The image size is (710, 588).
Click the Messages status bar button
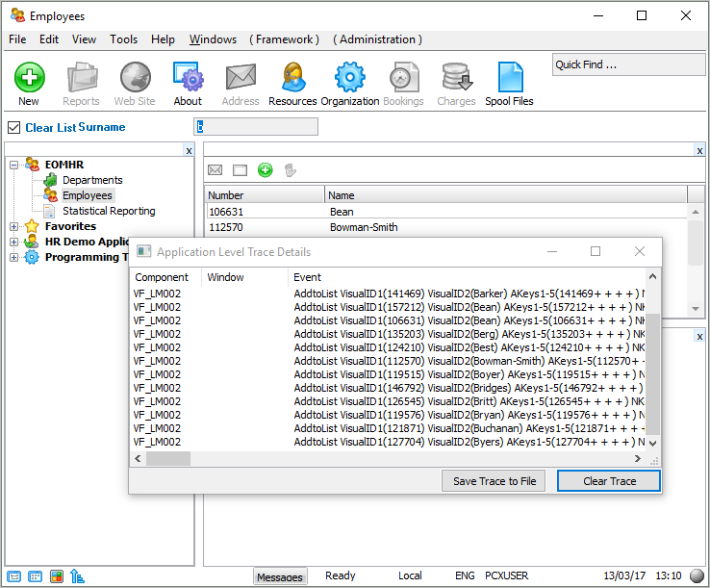pyautogui.click(x=280, y=576)
